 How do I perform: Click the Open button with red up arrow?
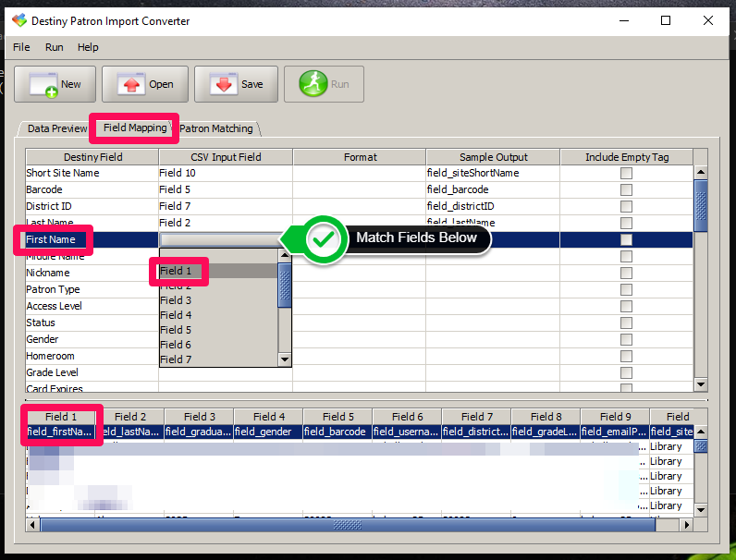tap(145, 84)
